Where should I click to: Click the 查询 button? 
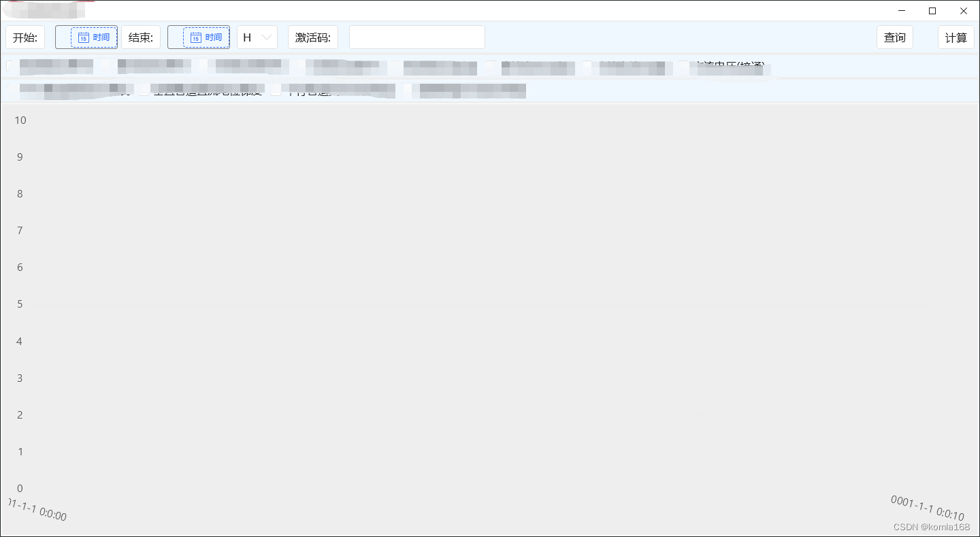895,37
